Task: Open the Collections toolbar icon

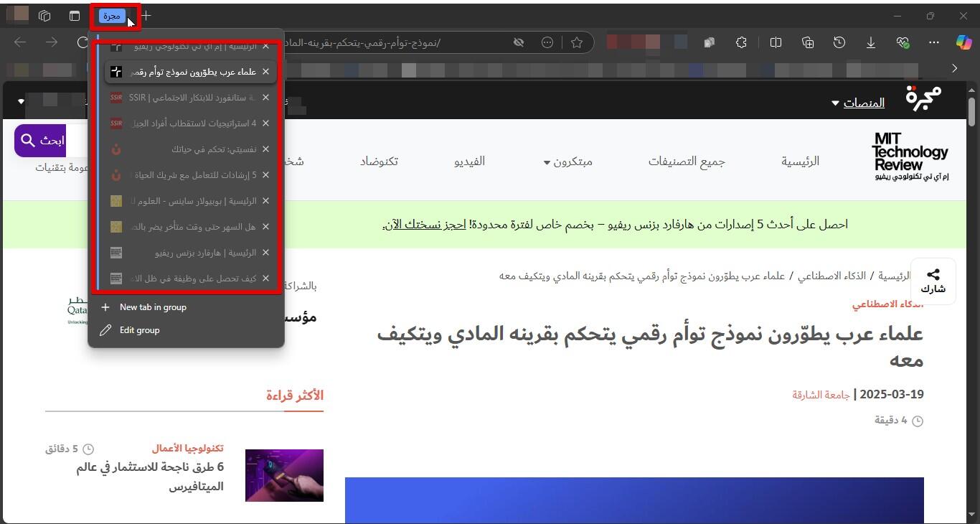Action: (807, 43)
